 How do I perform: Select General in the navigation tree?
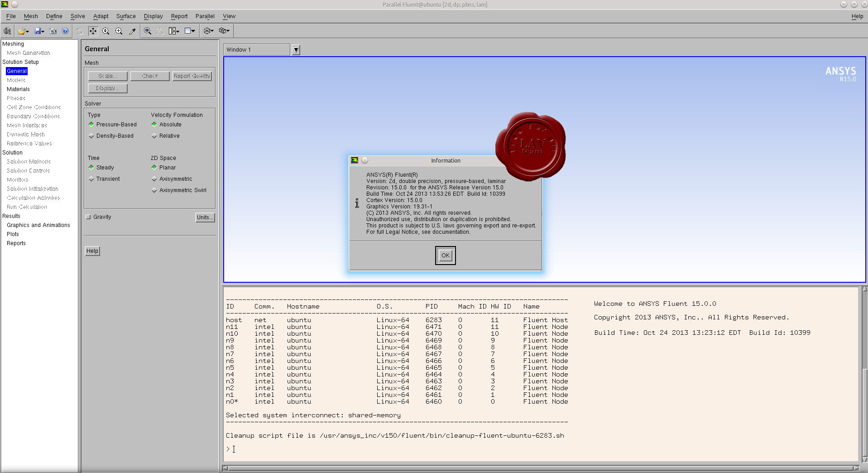(17, 71)
